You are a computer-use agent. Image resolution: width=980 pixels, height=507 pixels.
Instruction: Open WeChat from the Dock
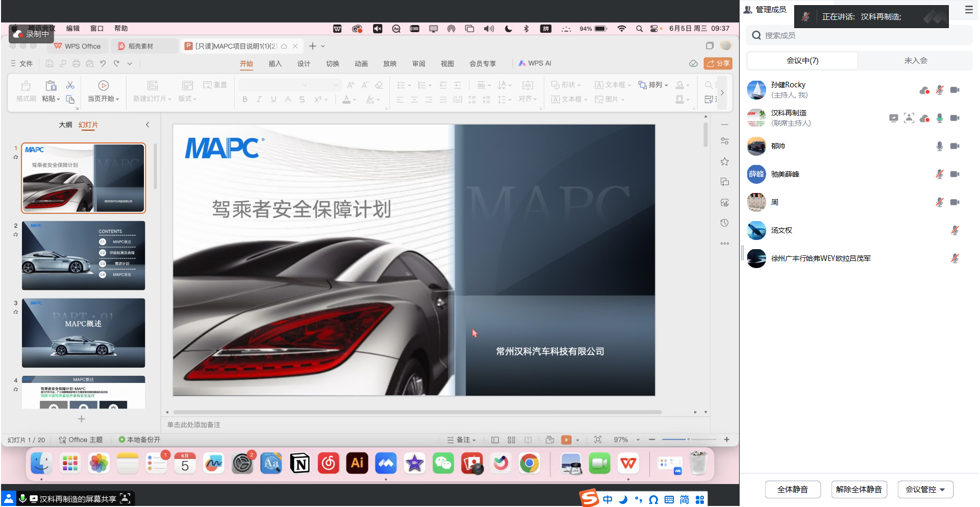[x=443, y=464]
